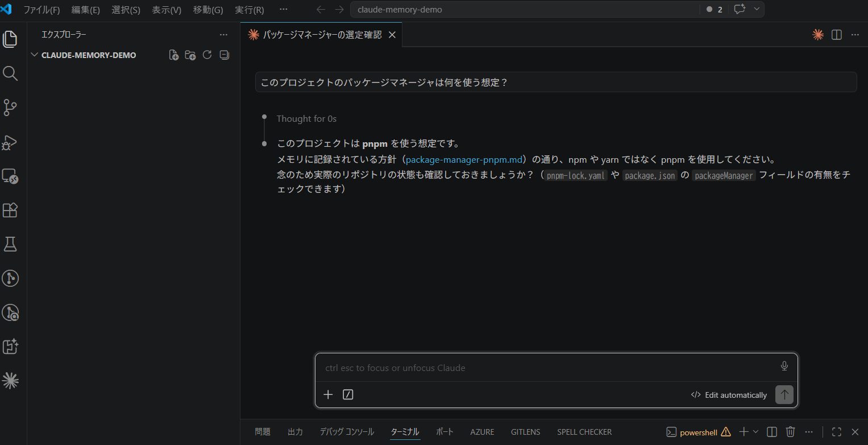
Task: Switch to the 出力 panel tab
Action: pos(295,432)
